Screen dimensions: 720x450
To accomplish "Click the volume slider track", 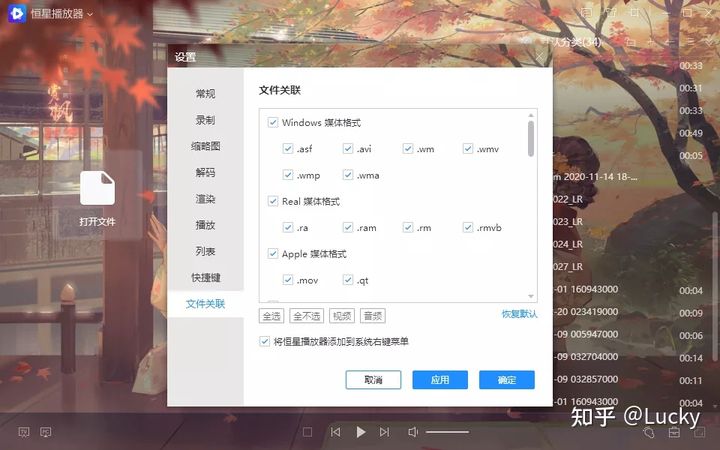I will 447,432.
